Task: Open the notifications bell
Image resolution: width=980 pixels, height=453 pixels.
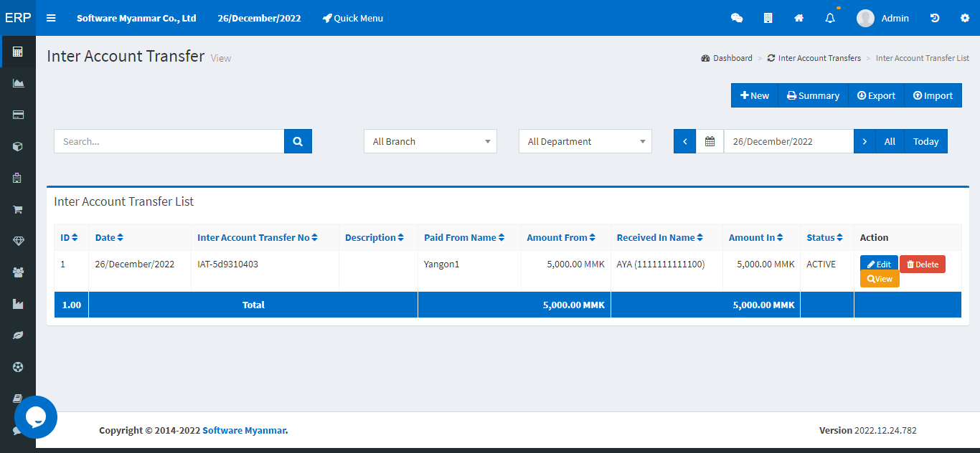Action: [x=830, y=18]
